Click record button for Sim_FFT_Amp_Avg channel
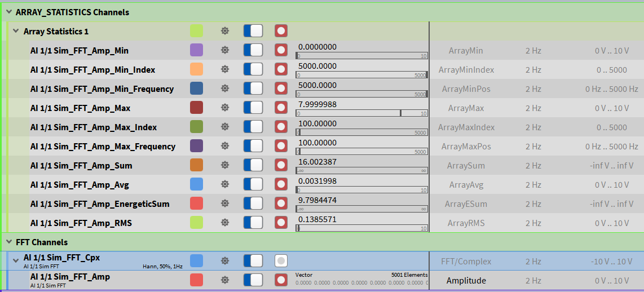Image resolution: width=644 pixels, height=292 pixels. pyautogui.click(x=281, y=184)
